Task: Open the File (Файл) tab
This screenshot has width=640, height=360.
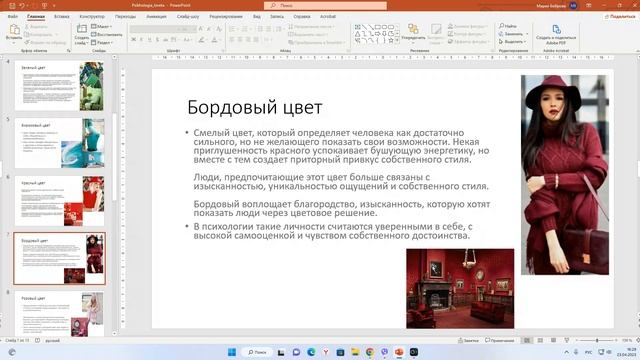Action: coord(13,16)
